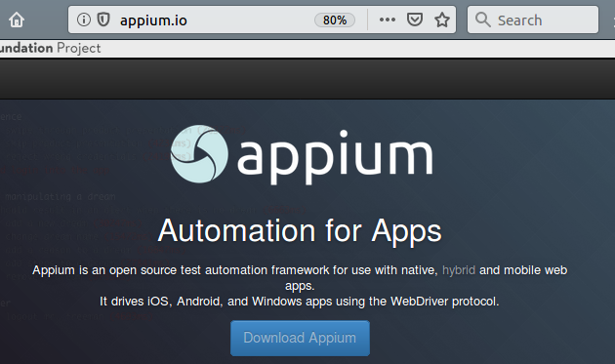
Task: Focus the Search field in the toolbar
Action: tap(533, 20)
